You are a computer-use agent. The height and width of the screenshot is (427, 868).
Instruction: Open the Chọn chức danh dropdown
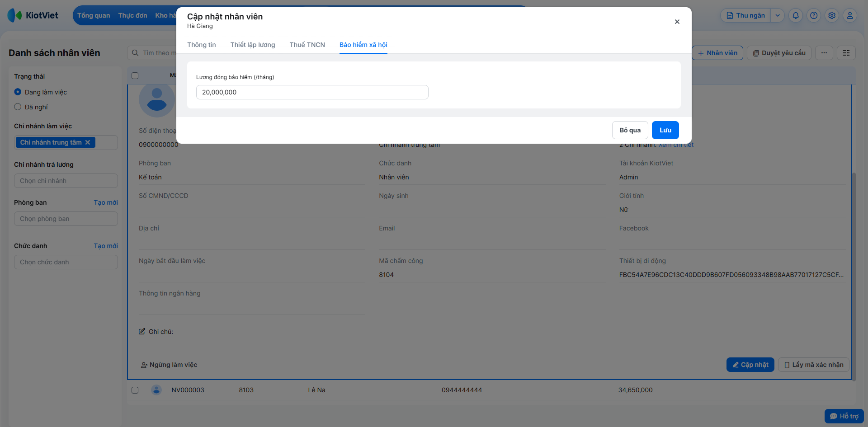click(66, 262)
